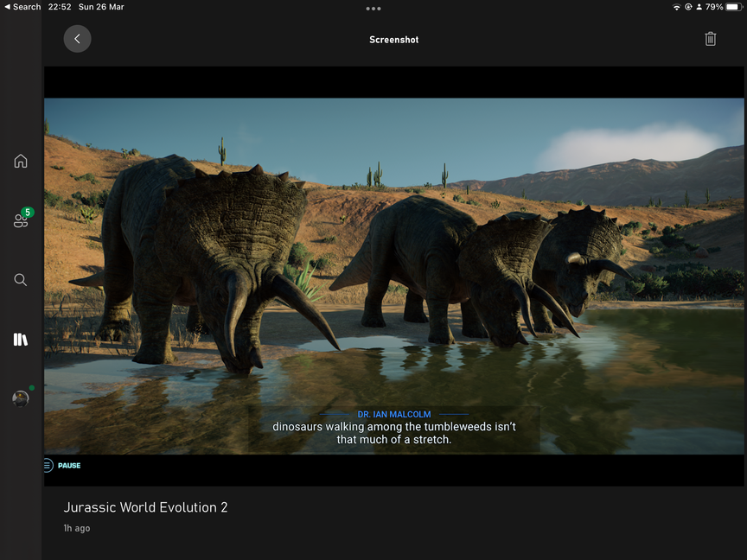747x560 pixels.
Task: Tap the date "Sun 26 Mar"
Action: [101, 7]
